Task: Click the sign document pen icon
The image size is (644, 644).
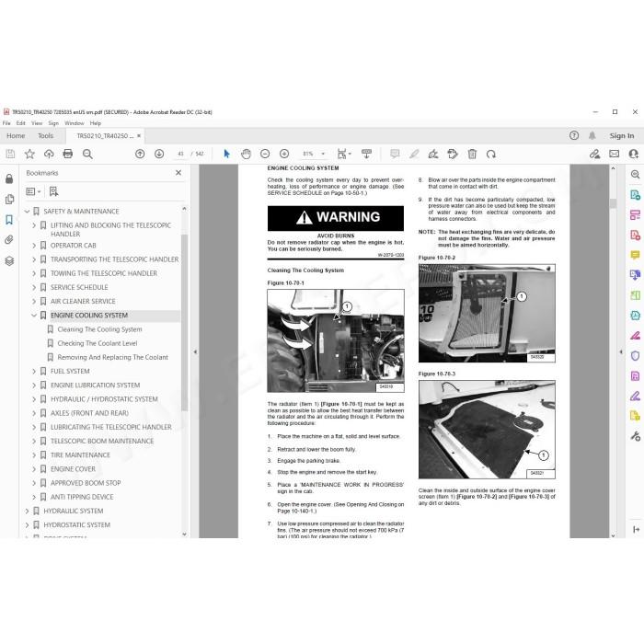Action: [x=433, y=154]
